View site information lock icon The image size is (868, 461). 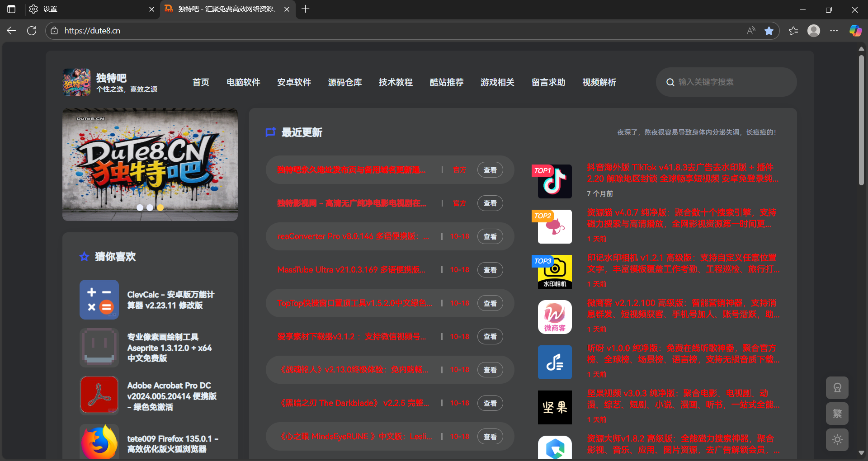(54, 31)
